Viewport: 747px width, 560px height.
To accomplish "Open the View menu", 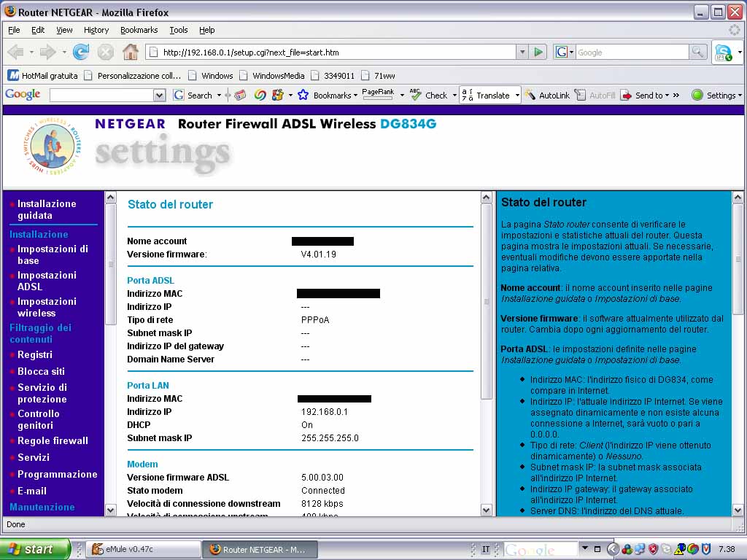I will (64, 30).
